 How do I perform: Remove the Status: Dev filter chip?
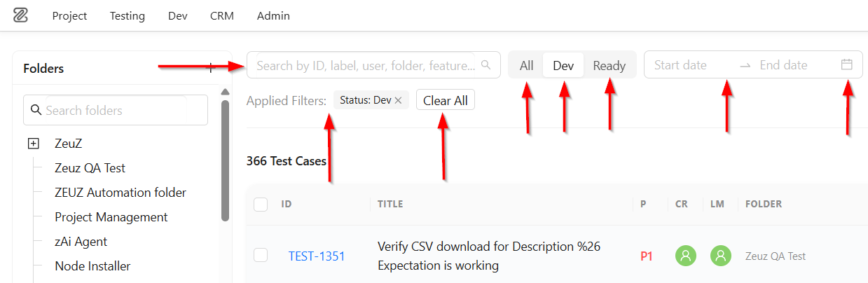pos(398,100)
